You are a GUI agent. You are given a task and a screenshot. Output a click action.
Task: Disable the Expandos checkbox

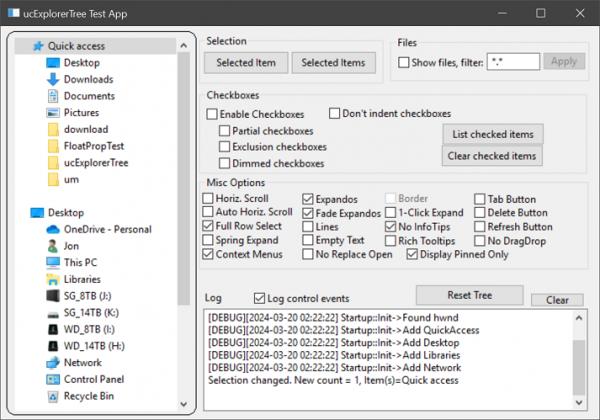click(x=308, y=199)
